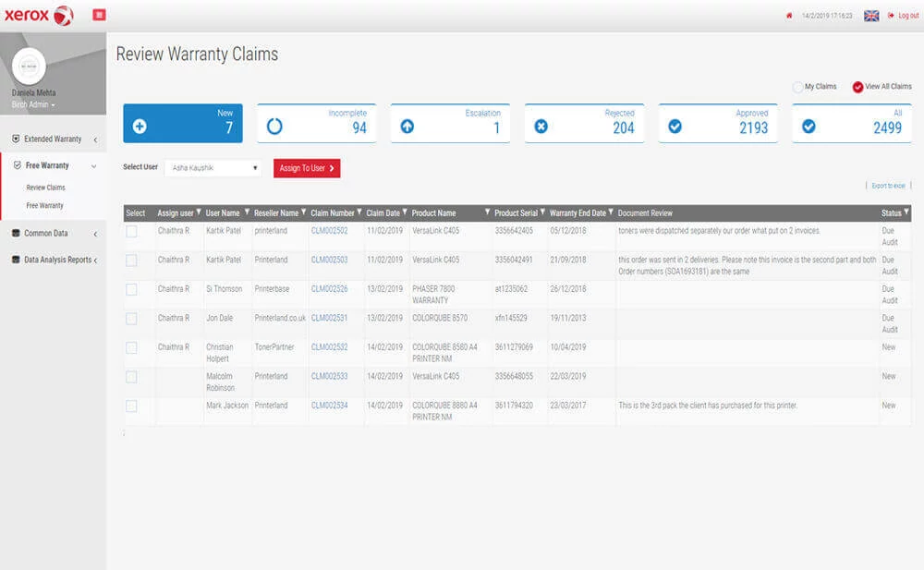The image size is (924, 570).
Task: Filter the Status column using its funnel
Action: point(906,212)
